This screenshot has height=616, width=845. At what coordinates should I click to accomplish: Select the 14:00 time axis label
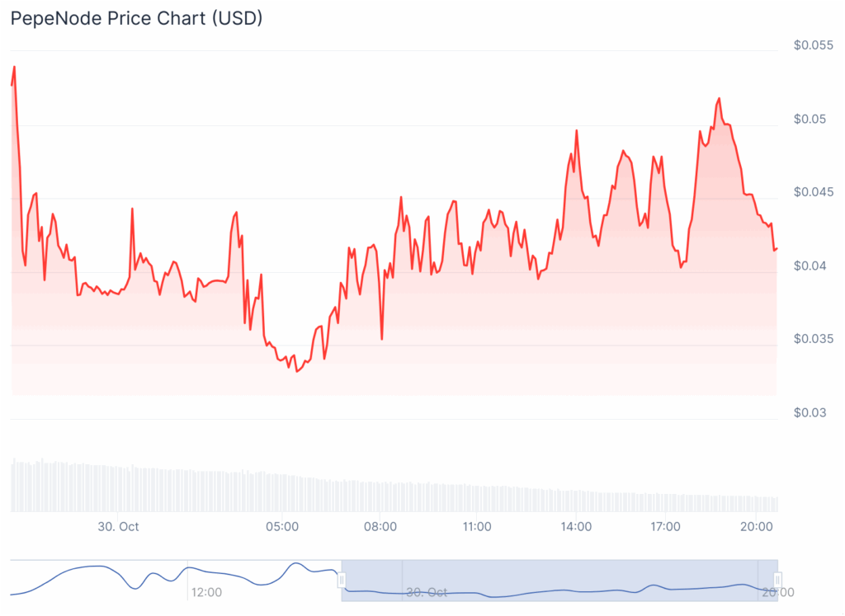575,526
